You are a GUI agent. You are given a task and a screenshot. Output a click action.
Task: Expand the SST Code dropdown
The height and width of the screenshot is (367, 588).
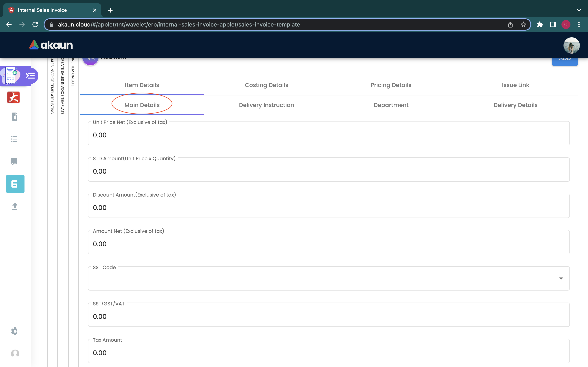pyautogui.click(x=561, y=278)
